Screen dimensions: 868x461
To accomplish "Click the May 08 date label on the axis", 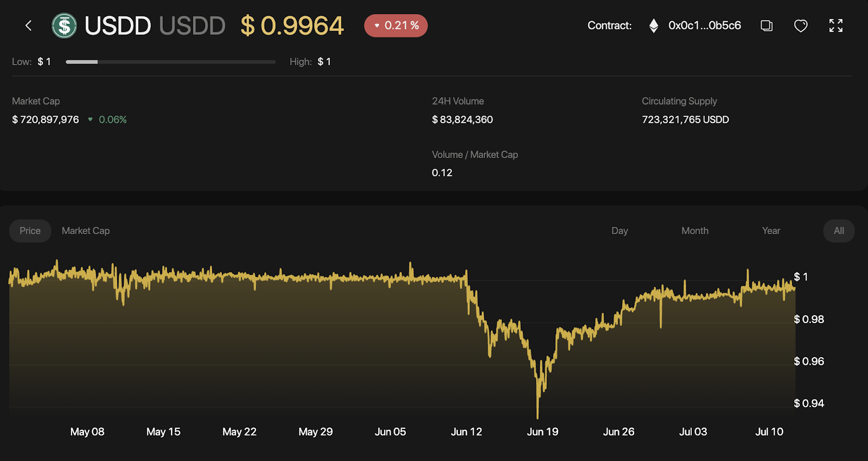I will tap(87, 432).
